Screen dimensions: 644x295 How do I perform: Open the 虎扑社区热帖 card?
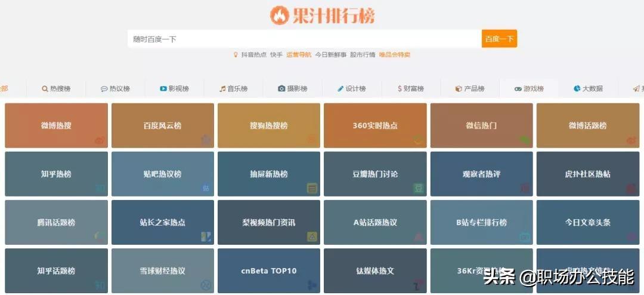[588, 174]
